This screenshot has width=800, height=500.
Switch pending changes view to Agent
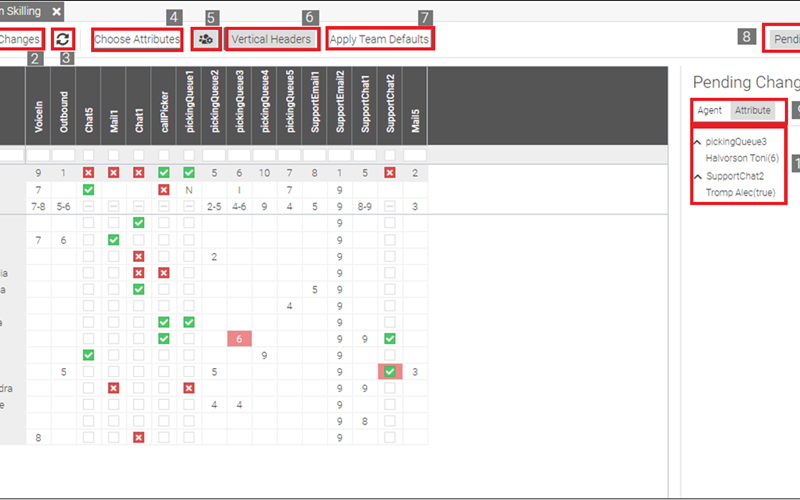(x=710, y=110)
